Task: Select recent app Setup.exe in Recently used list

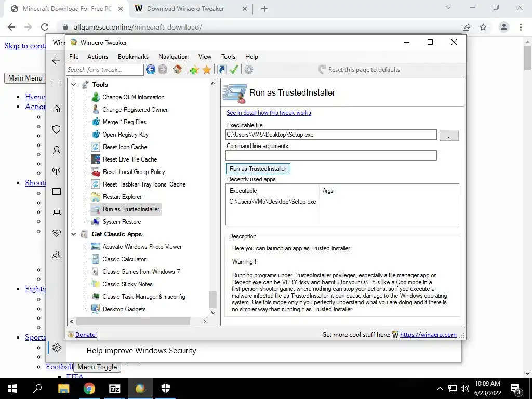Action: tap(273, 202)
